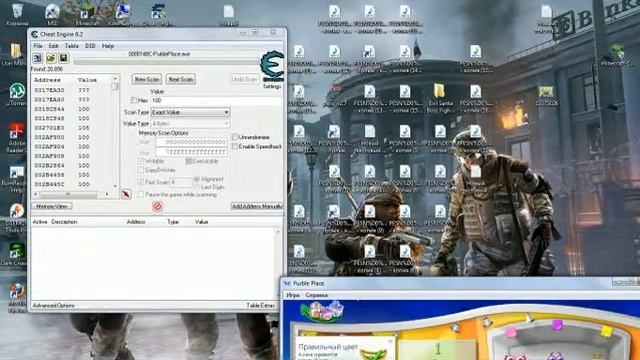Image resolution: width=640 pixels, height=360 pixels.
Task: Click the Memory View button
Action: point(52,206)
